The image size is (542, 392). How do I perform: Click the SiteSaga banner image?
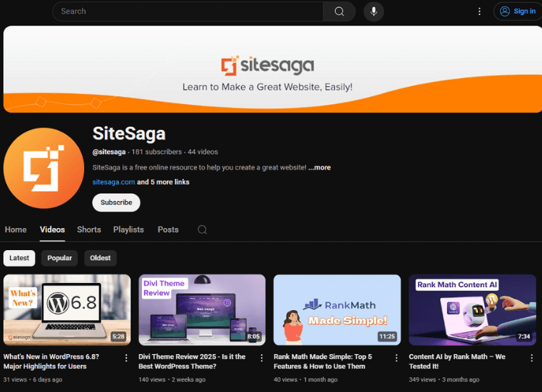click(272, 69)
